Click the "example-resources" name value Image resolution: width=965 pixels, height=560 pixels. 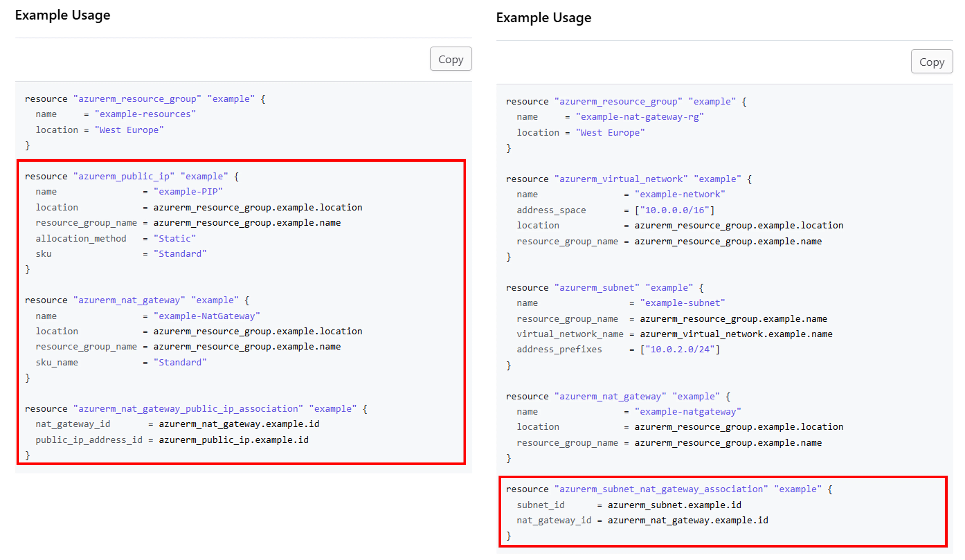coord(145,114)
